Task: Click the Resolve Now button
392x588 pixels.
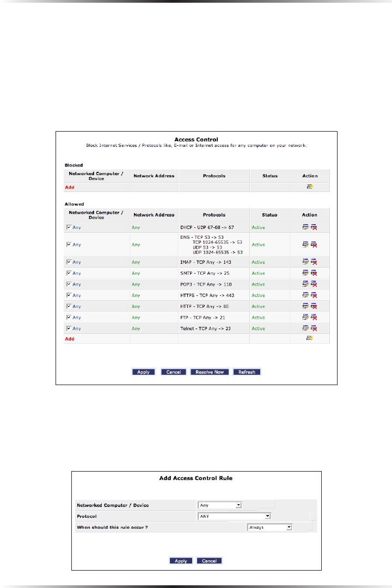Action: [x=210, y=372]
